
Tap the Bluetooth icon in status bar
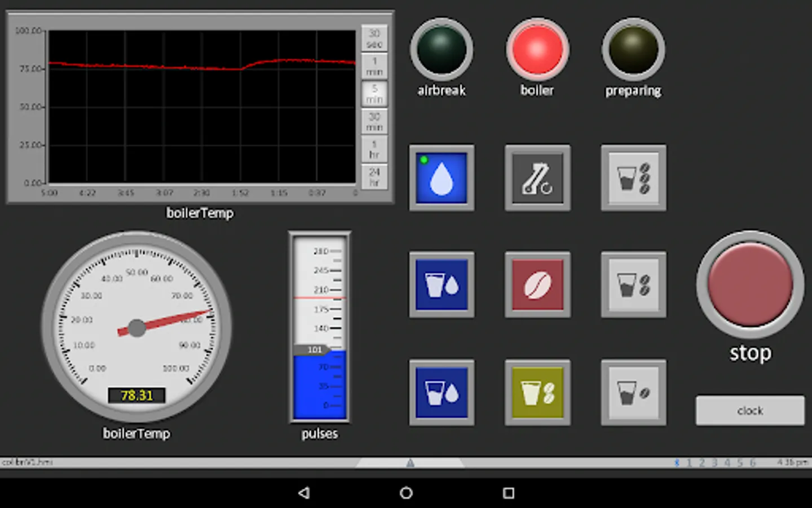(677, 462)
